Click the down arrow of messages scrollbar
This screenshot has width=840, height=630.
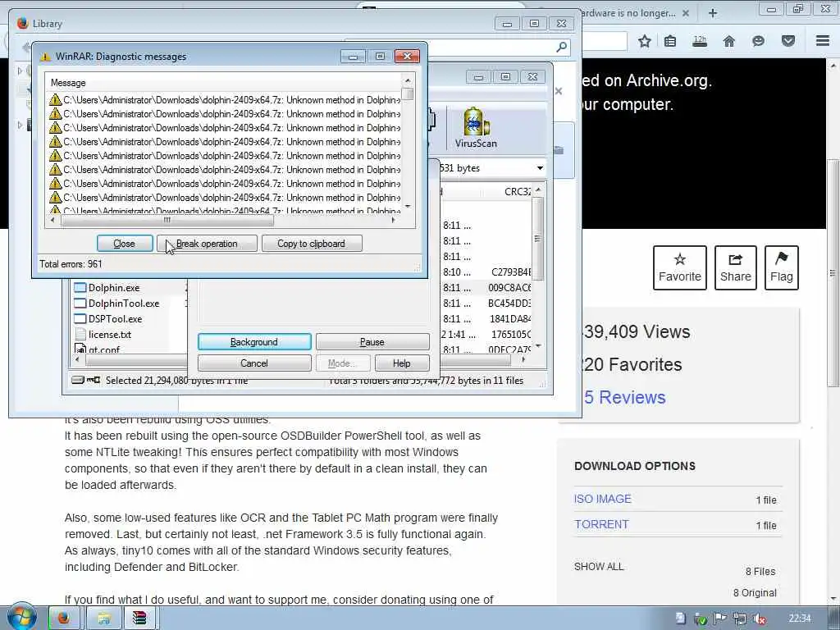(x=409, y=207)
